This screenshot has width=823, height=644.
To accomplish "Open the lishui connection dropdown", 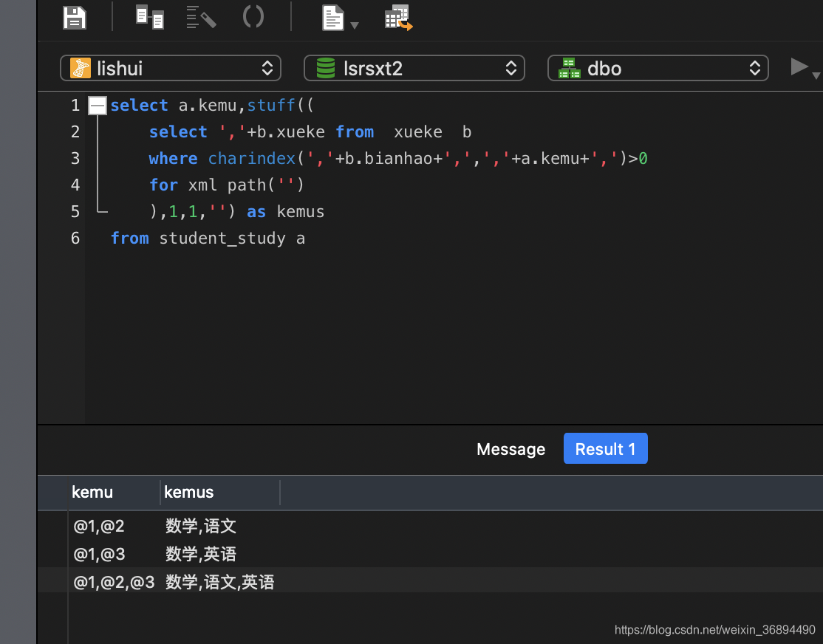I will coord(171,68).
